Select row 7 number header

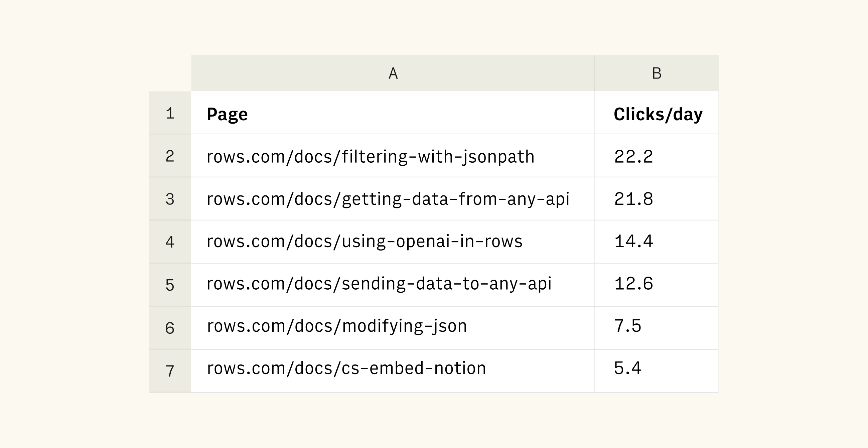click(170, 371)
